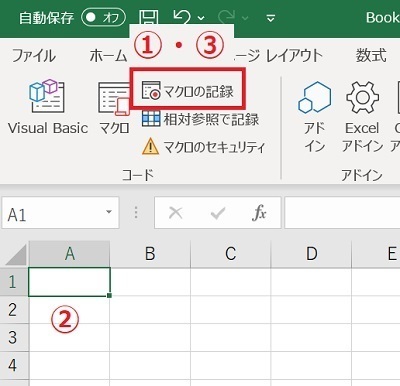Select row 2 header

click(x=14, y=310)
